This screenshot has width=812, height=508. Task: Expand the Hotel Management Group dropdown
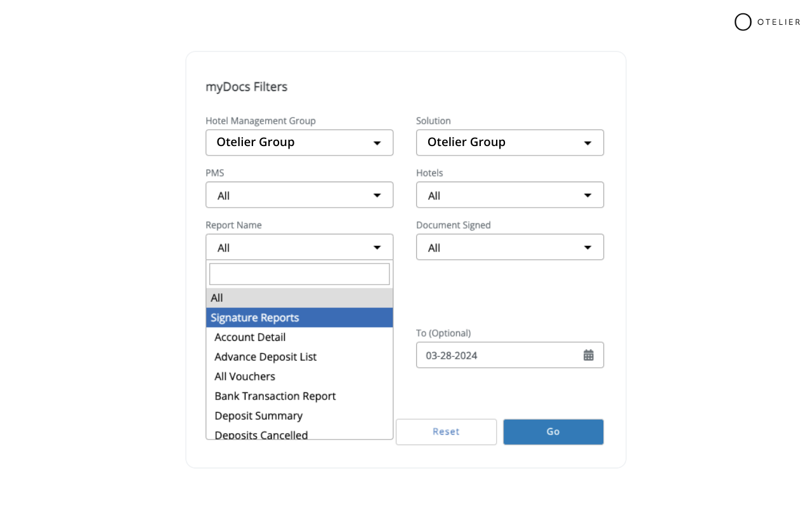299,143
